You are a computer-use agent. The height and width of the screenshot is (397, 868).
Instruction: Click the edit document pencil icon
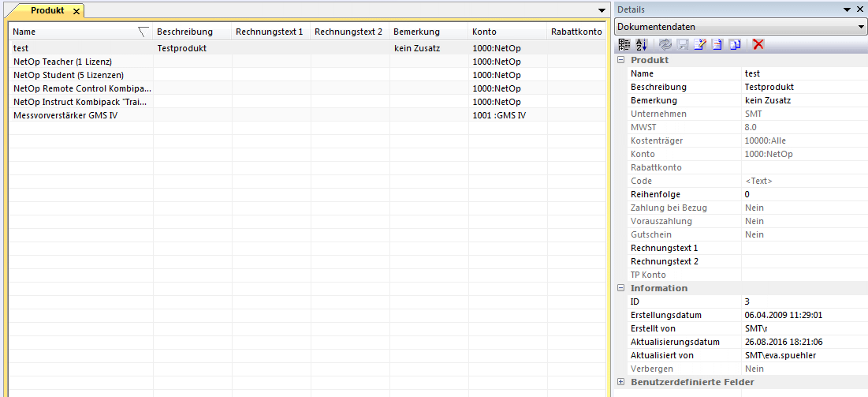point(699,45)
